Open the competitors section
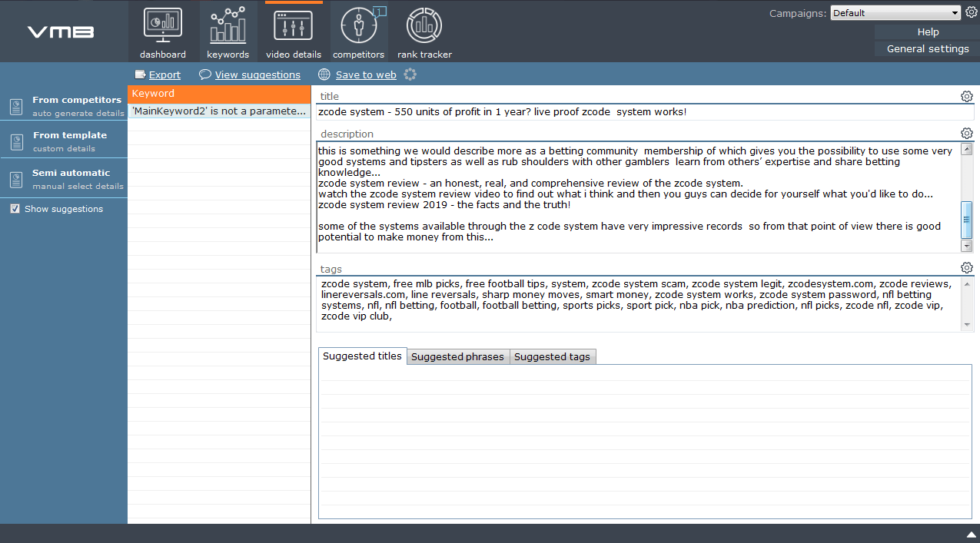 (x=359, y=32)
